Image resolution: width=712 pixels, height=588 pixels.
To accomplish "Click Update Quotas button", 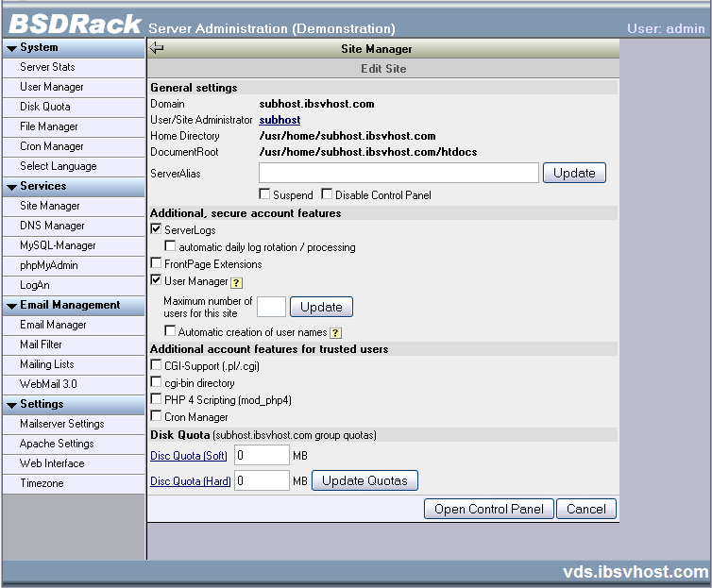I will click(x=364, y=481).
